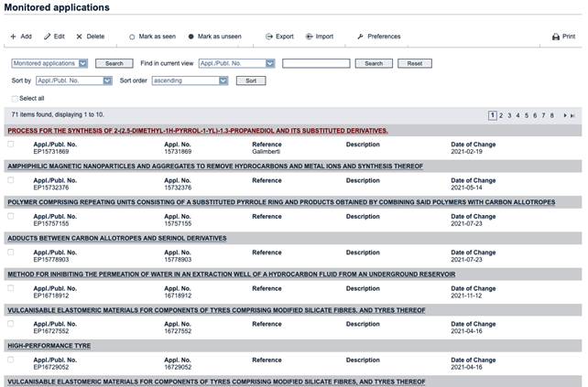This screenshot has width=588, height=387.
Task: Tick the checkbox for EP16727552
Action: click(11, 323)
